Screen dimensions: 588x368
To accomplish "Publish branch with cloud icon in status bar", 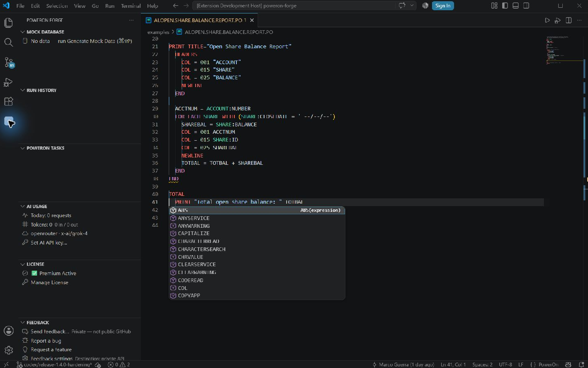I will 98,365.
